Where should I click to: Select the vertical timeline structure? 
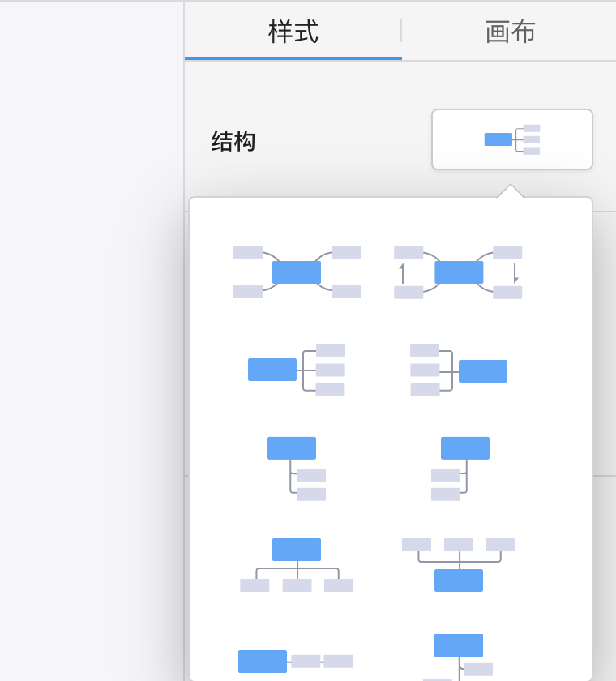(459, 657)
